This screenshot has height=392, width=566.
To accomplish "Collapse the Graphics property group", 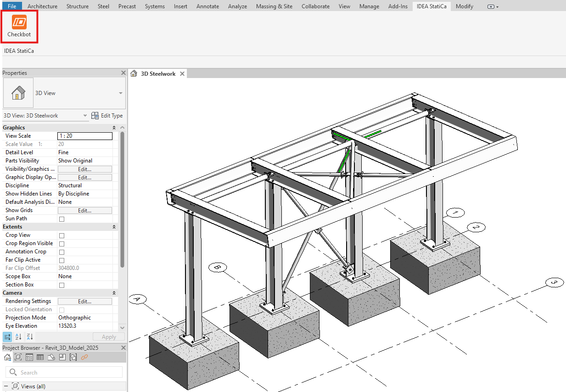I will tap(114, 128).
